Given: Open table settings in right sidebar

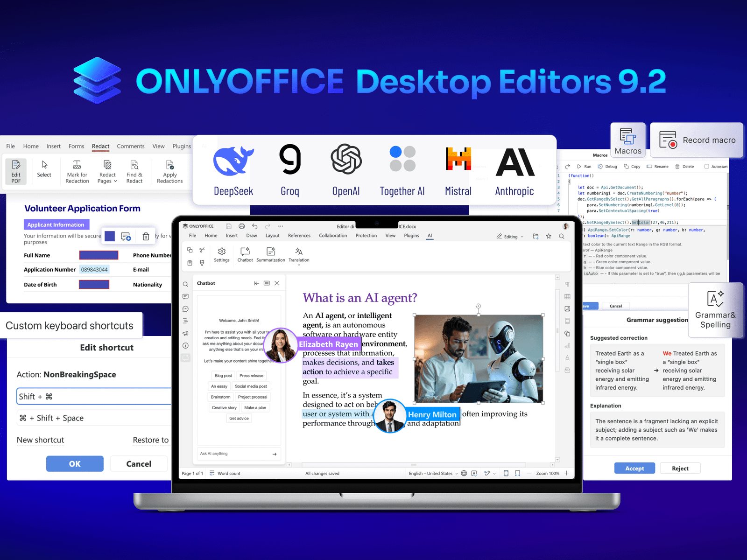Looking at the screenshot, I should (567, 297).
